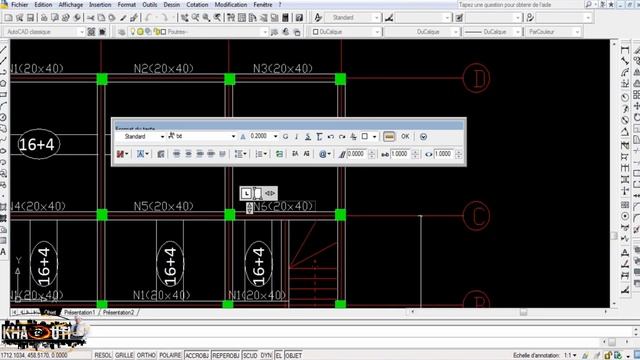The width and height of the screenshot is (640, 360).
Task: Click the Lowercase conversion icon
Action: coord(307,154)
